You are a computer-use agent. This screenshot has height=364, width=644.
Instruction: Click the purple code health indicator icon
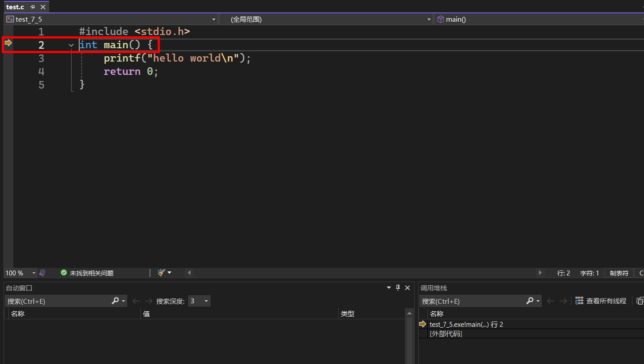click(43, 273)
